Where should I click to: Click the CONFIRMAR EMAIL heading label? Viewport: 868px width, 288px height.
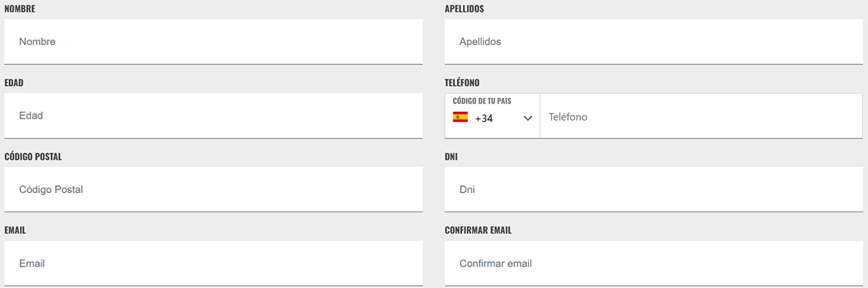[478, 231]
